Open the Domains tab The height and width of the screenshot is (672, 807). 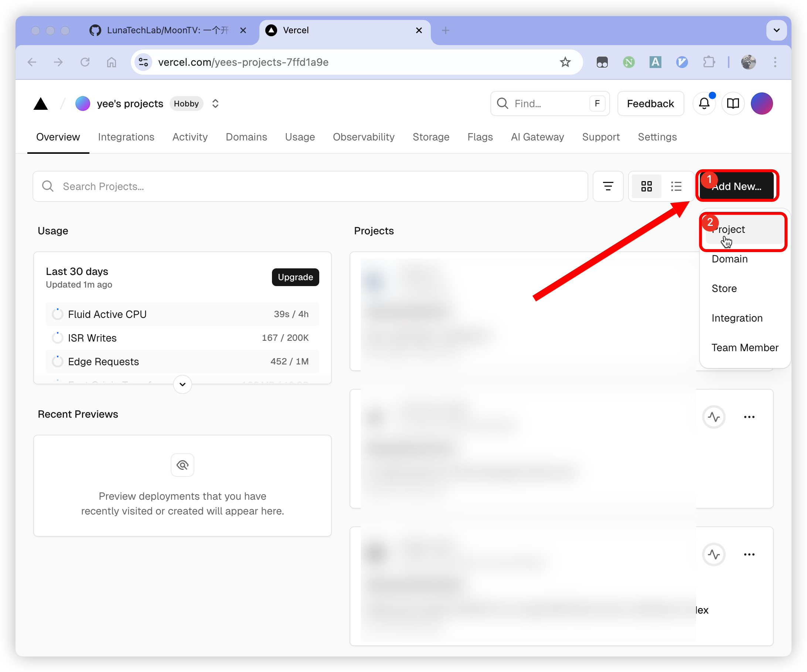click(x=246, y=137)
